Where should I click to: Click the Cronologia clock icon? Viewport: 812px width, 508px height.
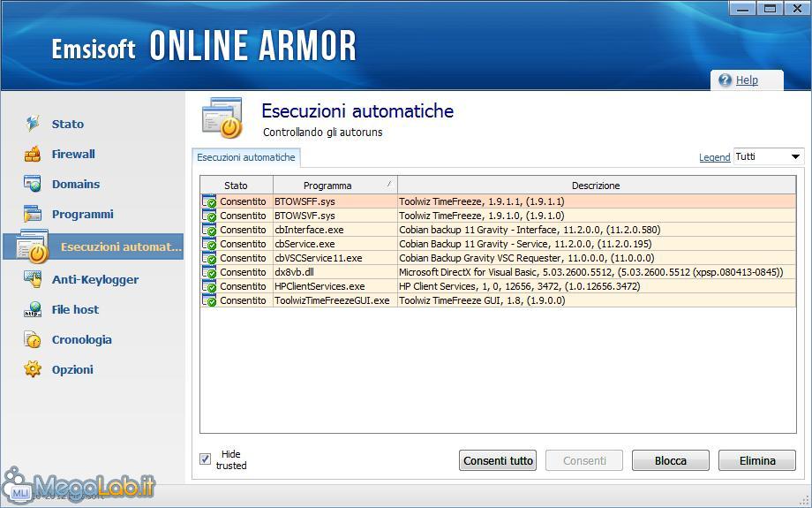[x=33, y=340]
